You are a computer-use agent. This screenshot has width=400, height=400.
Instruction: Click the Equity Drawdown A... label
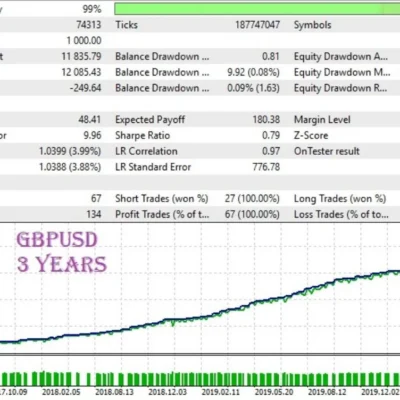click(x=341, y=57)
